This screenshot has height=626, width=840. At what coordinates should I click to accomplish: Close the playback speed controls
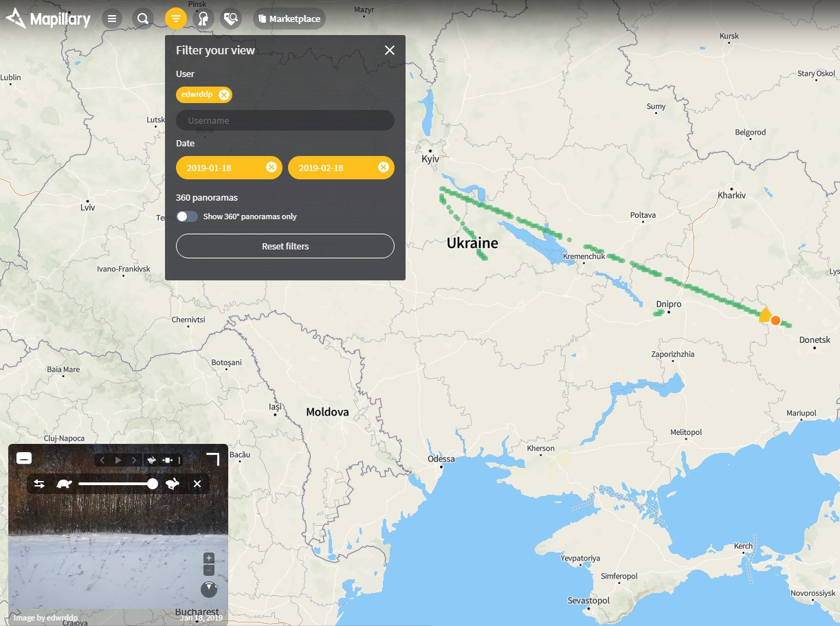coord(197,484)
